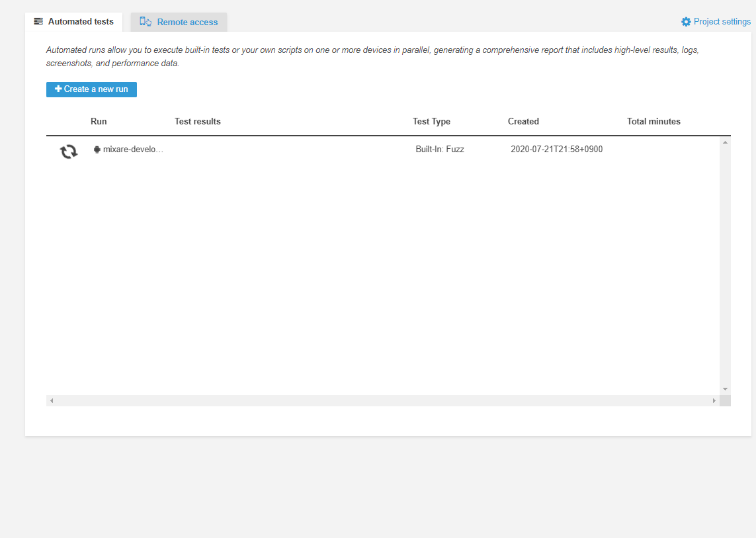Click the vertical scrollbar up arrow
756x538 pixels.
point(725,142)
